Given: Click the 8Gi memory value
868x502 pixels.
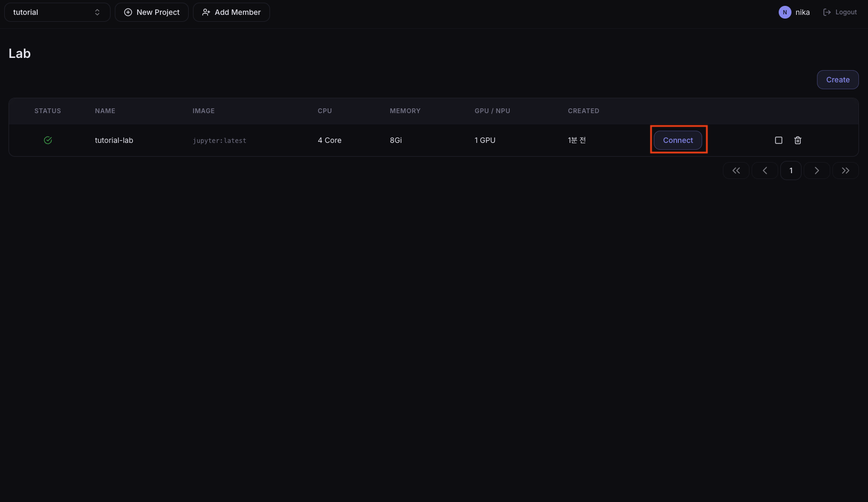Looking at the screenshot, I should [x=396, y=140].
